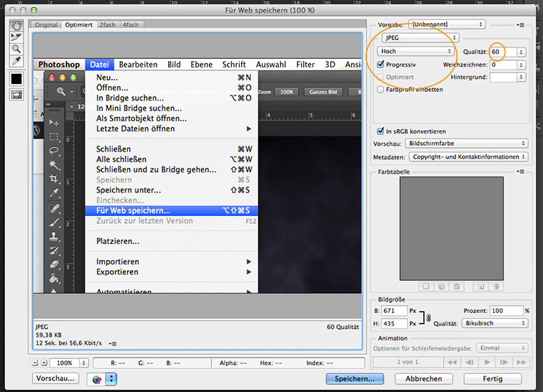Toggle the greyed Optimiert checkbox
Viewport: 543px width, 392px height.
381,77
